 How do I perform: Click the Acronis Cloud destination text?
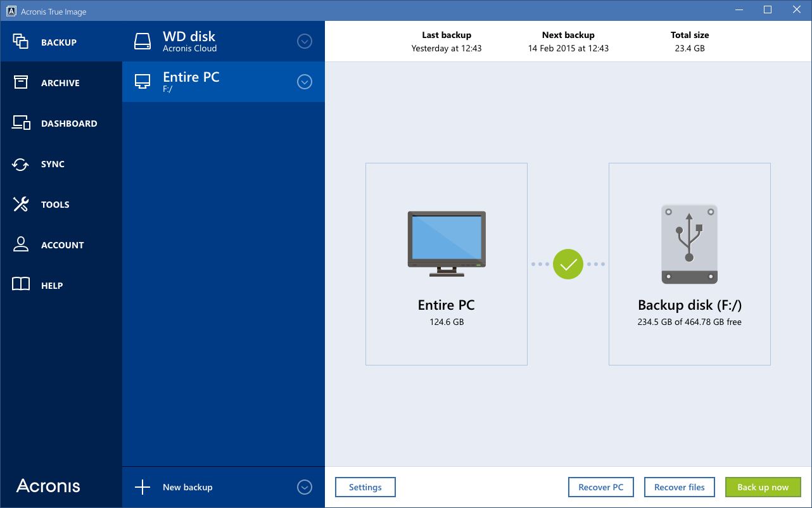point(190,49)
